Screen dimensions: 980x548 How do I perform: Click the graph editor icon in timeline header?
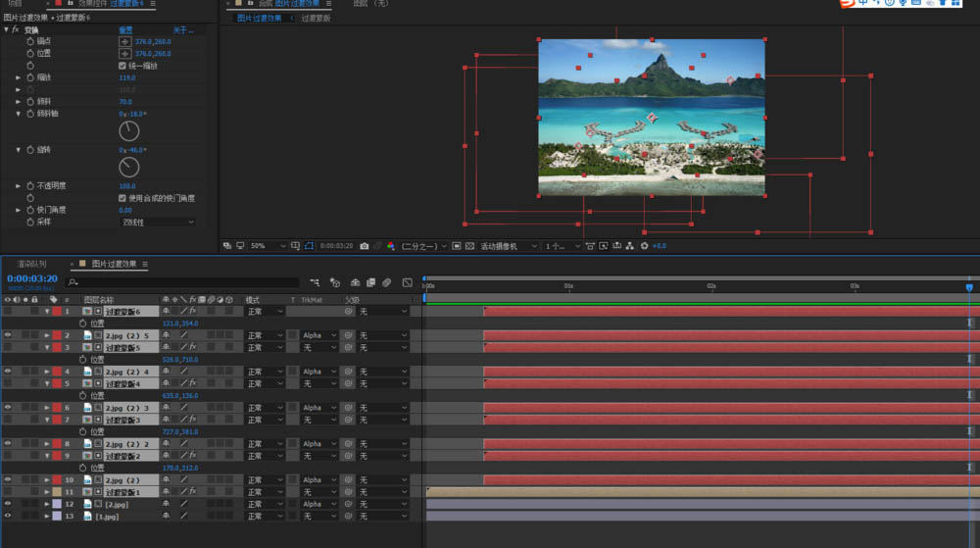pos(407,282)
